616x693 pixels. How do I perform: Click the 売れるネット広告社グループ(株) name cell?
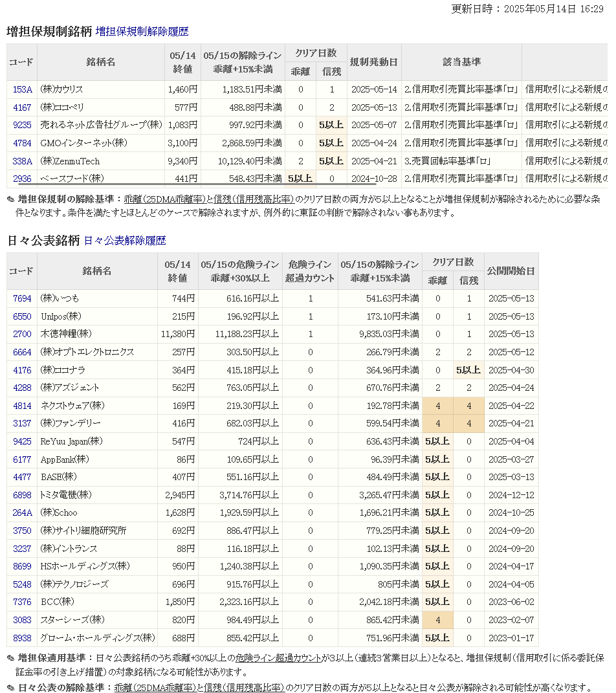tap(101, 125)
